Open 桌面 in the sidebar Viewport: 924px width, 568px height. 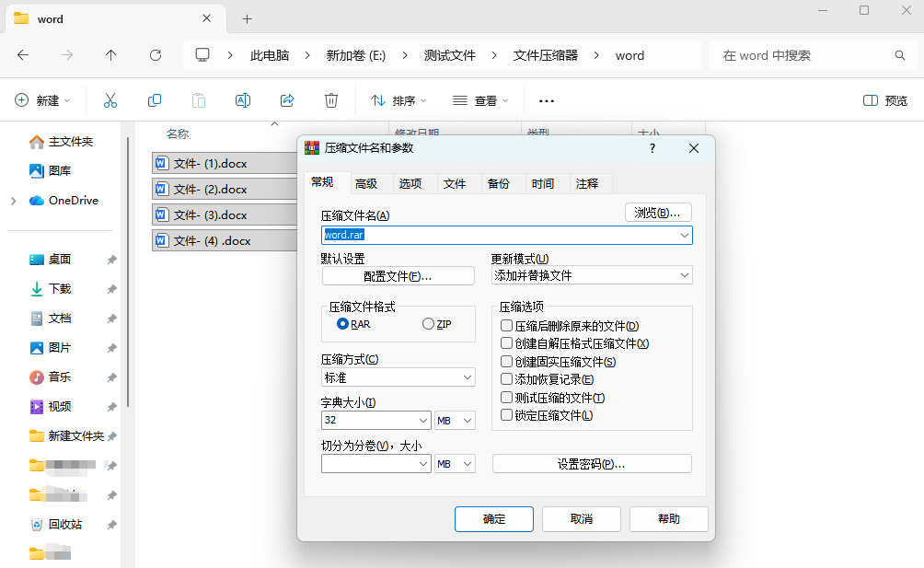pyautogui.click(x=51, y=260)
